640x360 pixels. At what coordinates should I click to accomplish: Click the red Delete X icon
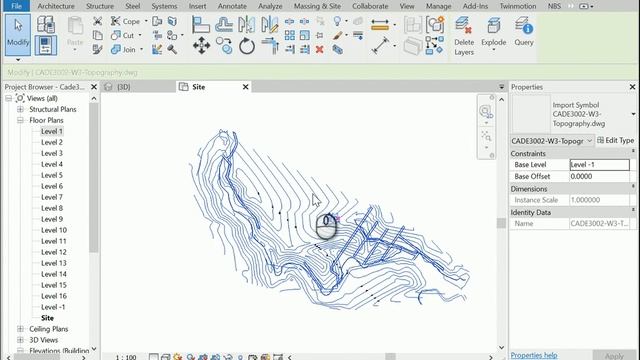point(320,49)
